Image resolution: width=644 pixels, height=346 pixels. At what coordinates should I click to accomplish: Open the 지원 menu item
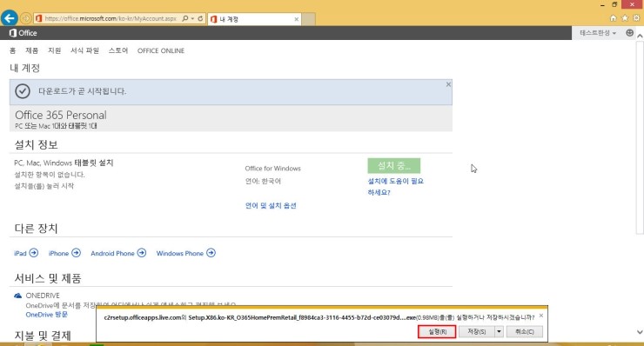tap(54, 50)
